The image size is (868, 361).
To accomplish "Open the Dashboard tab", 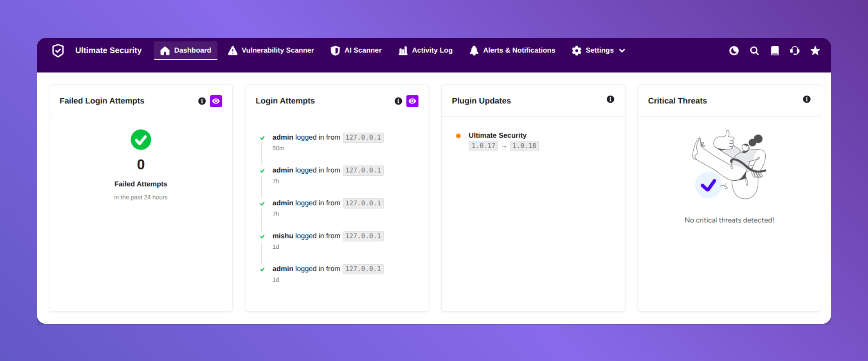I will coord(185,50).
